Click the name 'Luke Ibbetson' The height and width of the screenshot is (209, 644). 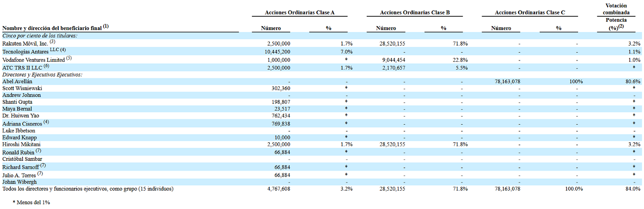(x=19, y=131)
